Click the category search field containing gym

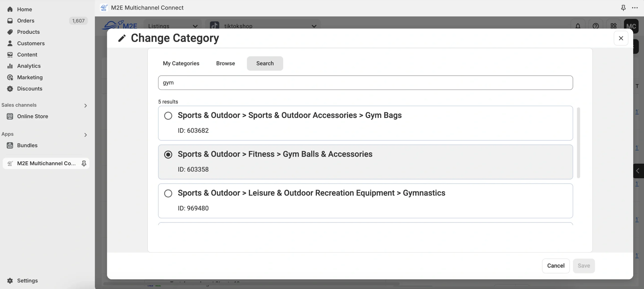pyautogui.click(x=365, y=83)
